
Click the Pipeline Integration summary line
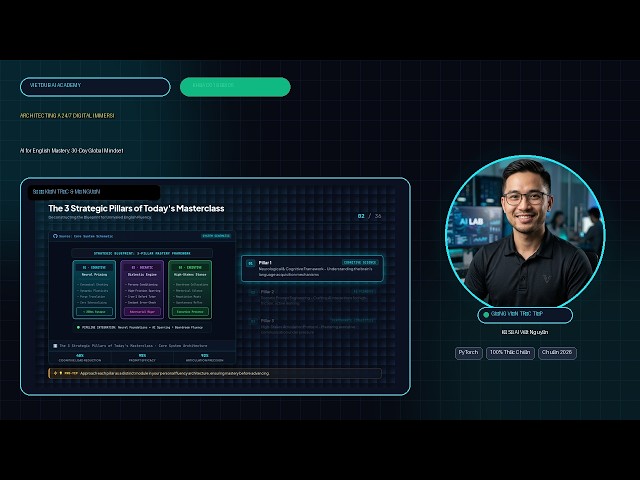142,327
